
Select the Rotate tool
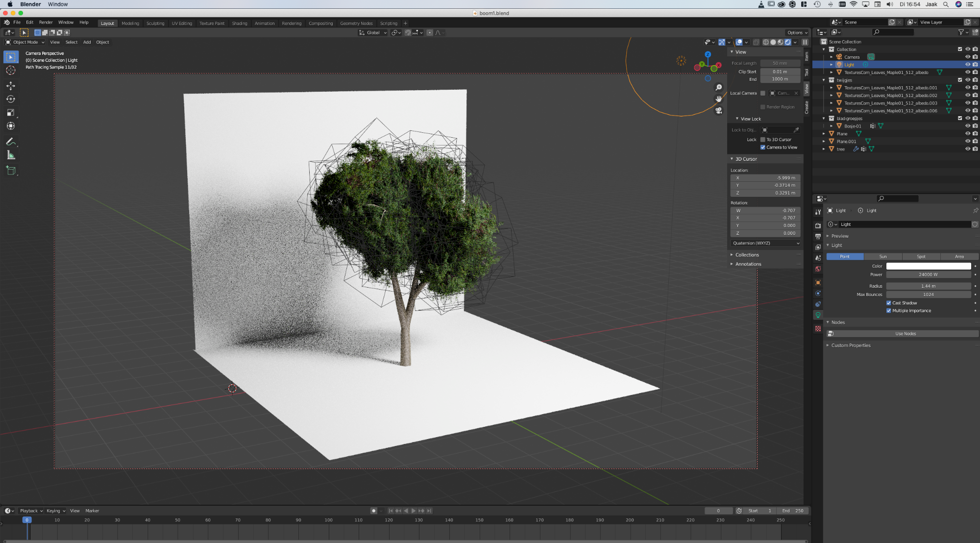click(11, 99)
